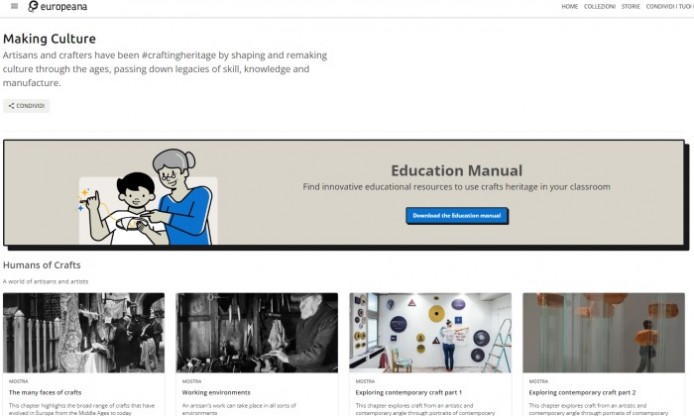The width and height of the screenshot is (694, 416).
Task: Click The many faces of crafts title
Action: 45,392
